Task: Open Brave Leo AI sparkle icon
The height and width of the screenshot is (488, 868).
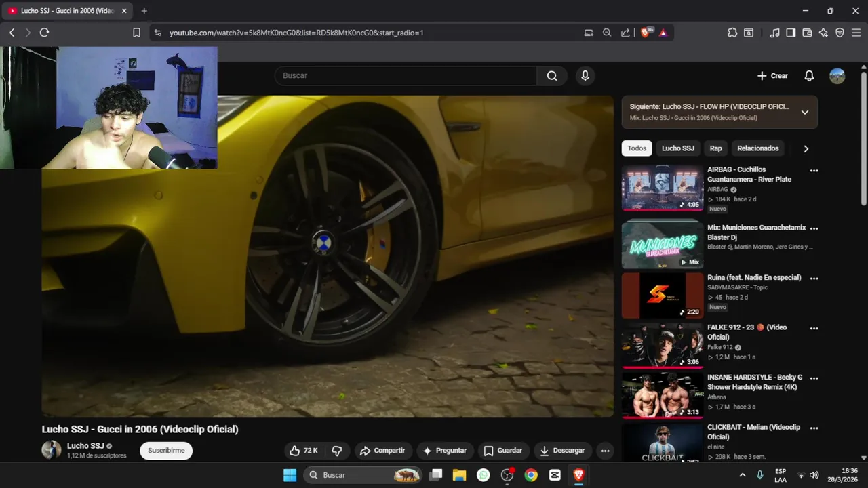Action: [823, 33]
